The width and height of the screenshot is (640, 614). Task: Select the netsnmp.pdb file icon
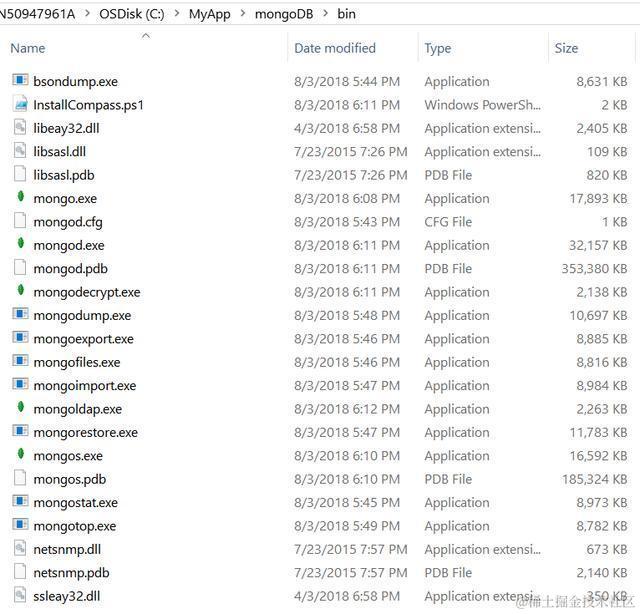pos(20,571)
